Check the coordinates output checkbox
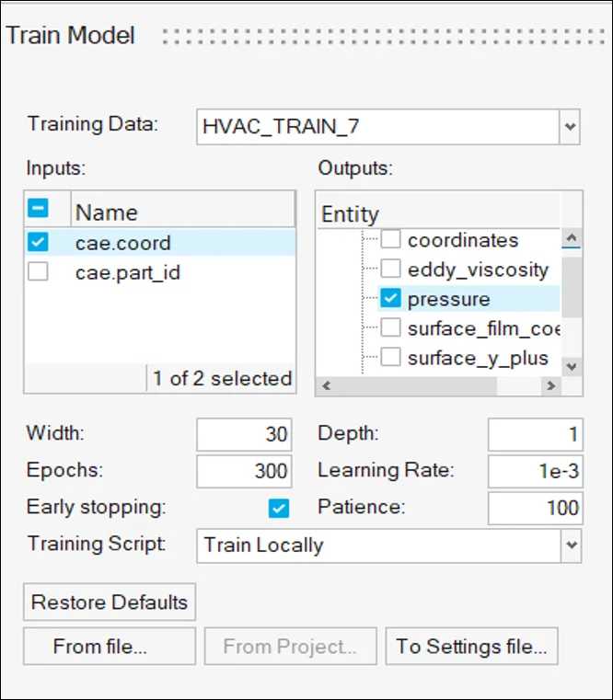The image size is (613, 700). point(391,240)
